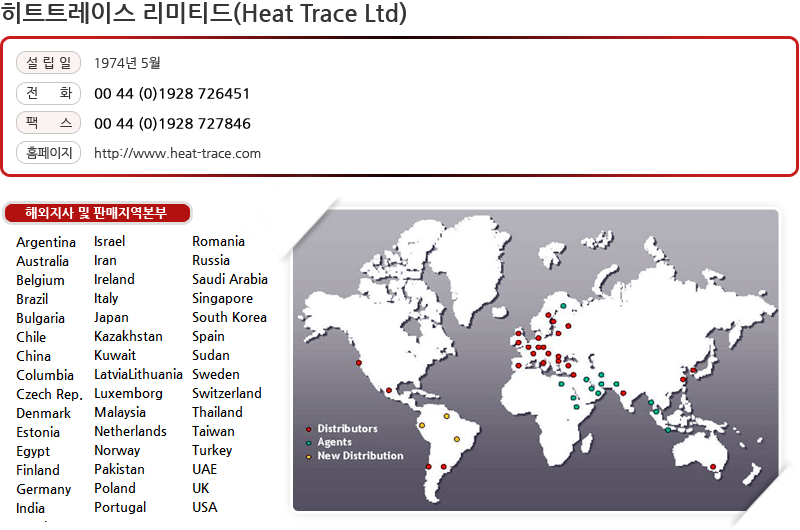This screenshot has width=800, height=530.
Task: Click Iran in the country list
Action: 105,260
